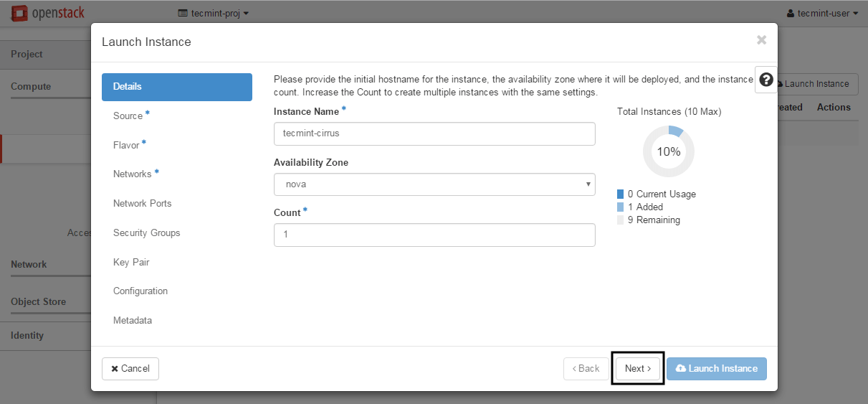This screenshot has width=868, height=404.
Task: Open the Network Ports section
Action: pyautogui.click(x=143, y=204)
